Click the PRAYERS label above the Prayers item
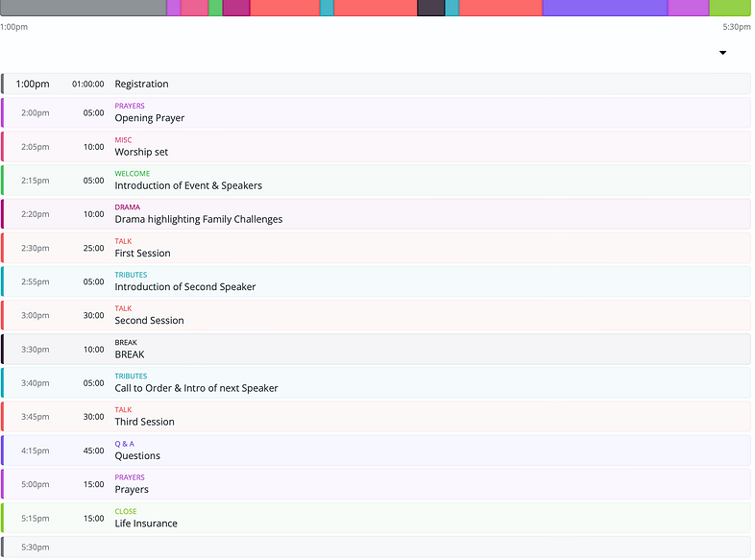755x560 pixels. click(x=130, y=477)
